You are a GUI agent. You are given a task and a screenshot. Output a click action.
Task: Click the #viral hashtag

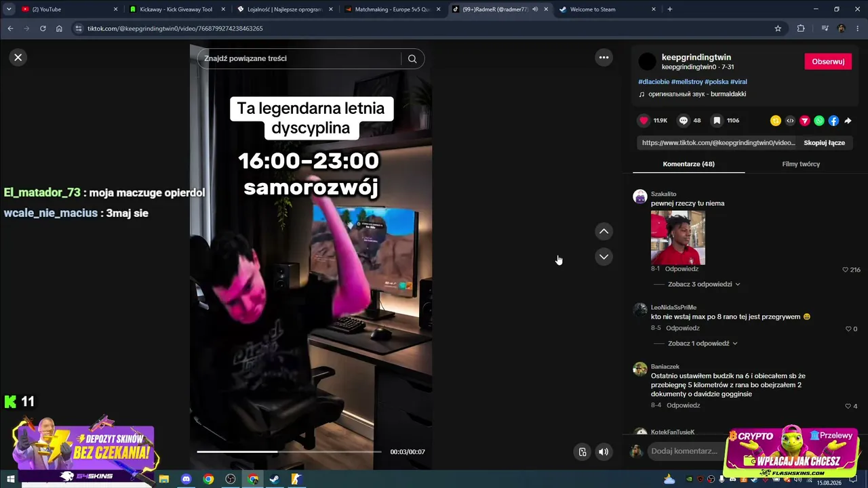point(738,82)
